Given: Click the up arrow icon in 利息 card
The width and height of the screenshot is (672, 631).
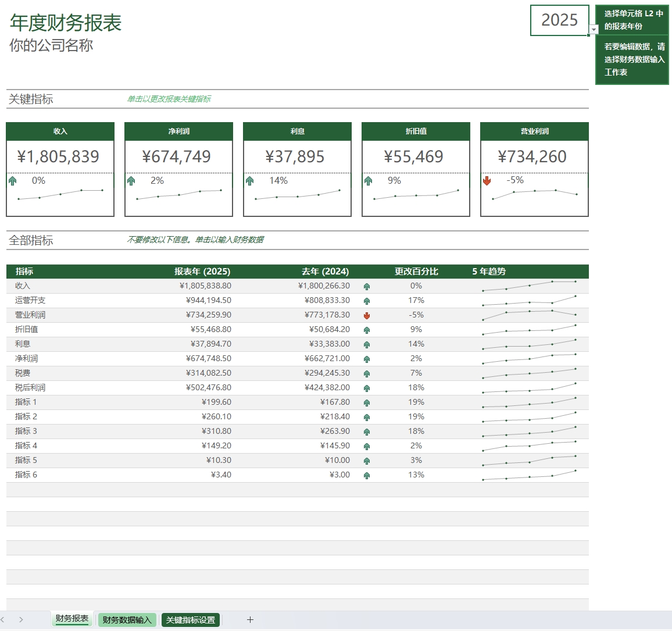Looking at the screenshot, I should pos(250,181).
